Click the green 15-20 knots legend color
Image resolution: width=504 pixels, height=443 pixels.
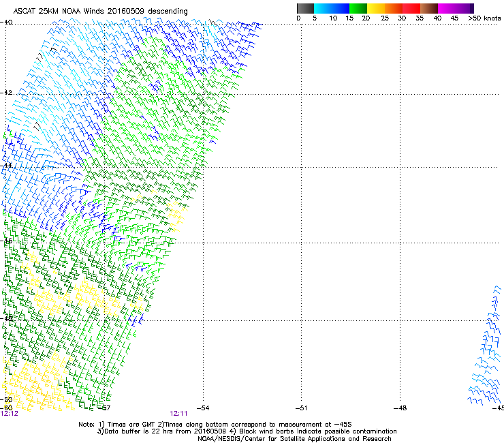[x=358, y=8]
